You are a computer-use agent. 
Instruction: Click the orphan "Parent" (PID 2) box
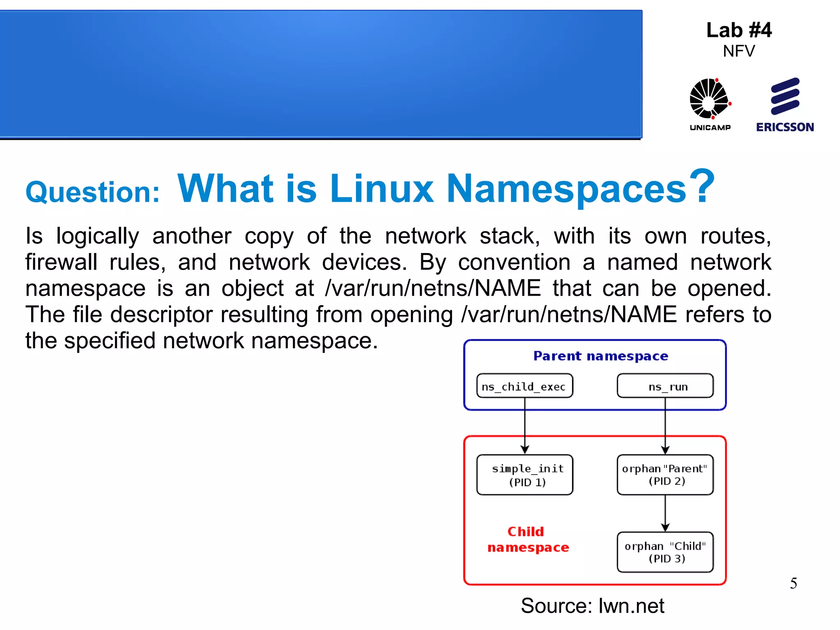coord(665,475)
